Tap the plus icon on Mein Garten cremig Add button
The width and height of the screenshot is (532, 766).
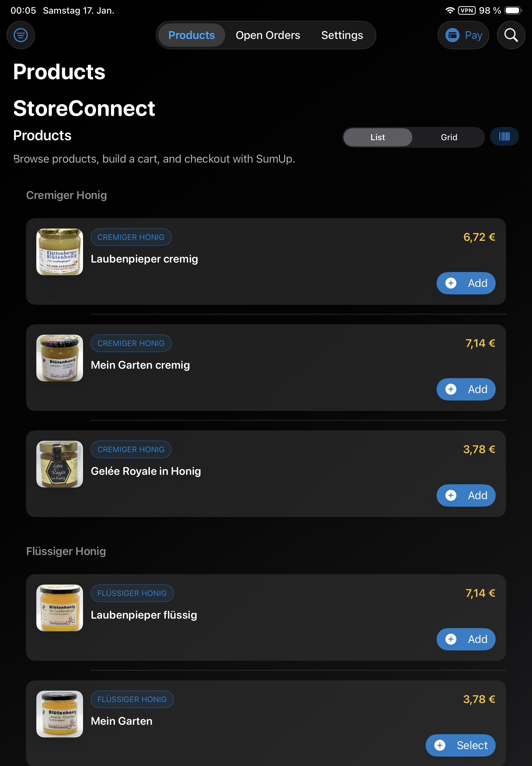451,389
